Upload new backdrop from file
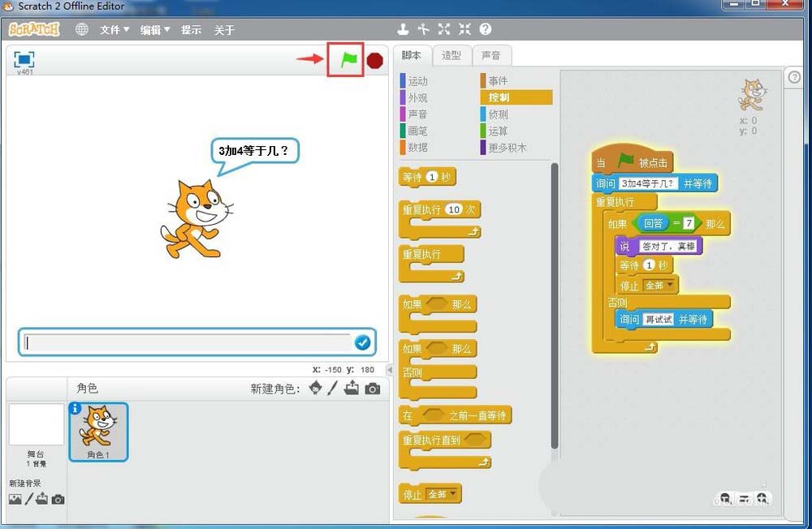812x529 pixels. click(42, 499)
